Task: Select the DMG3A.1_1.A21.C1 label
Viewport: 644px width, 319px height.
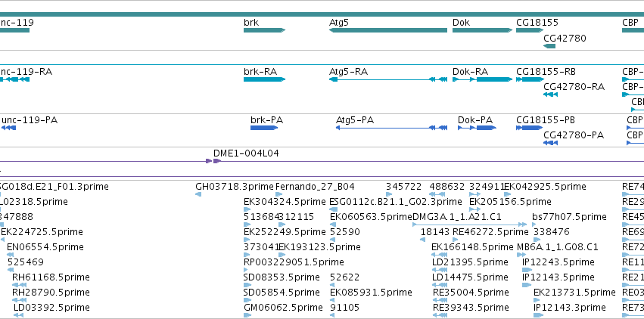Action: click(457, 216)
